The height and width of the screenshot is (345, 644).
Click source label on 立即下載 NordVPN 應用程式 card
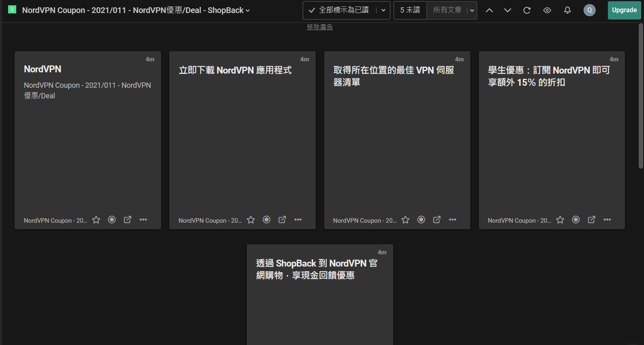pyautogui.click(x=210, y=221)
